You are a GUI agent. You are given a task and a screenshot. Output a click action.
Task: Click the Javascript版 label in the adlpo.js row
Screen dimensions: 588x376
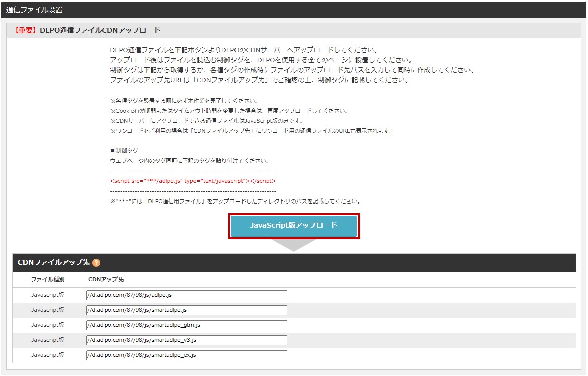click(x=48, y=295)
